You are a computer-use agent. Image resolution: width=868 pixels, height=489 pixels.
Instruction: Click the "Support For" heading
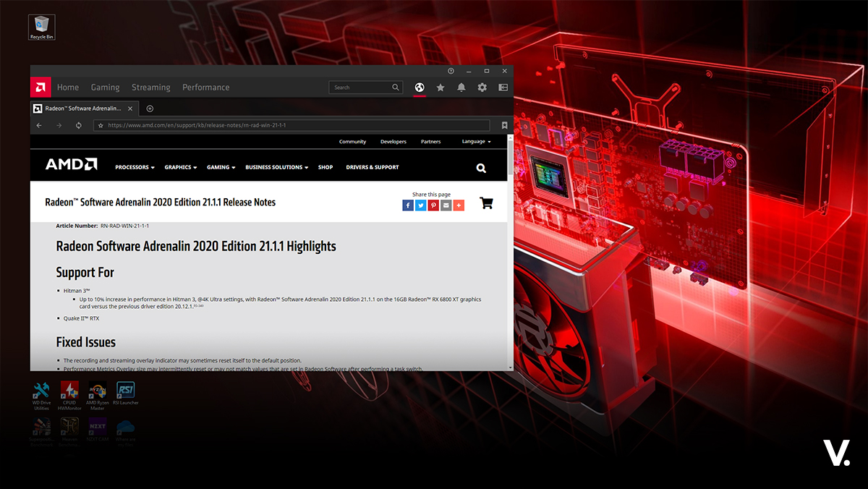pyautogui.click(x=85, y=273)
